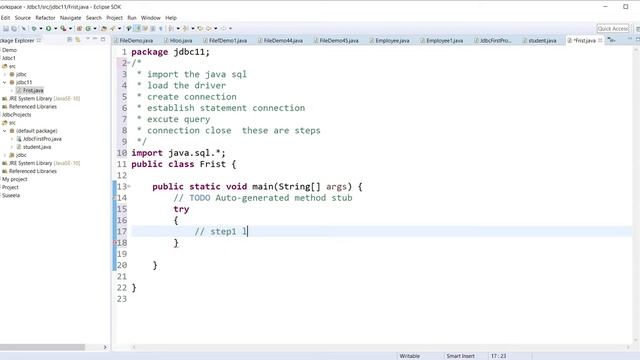The height and width of the screenshot is (360, 640).
Task: Select the My project tree item
Action: pos(14,180)
